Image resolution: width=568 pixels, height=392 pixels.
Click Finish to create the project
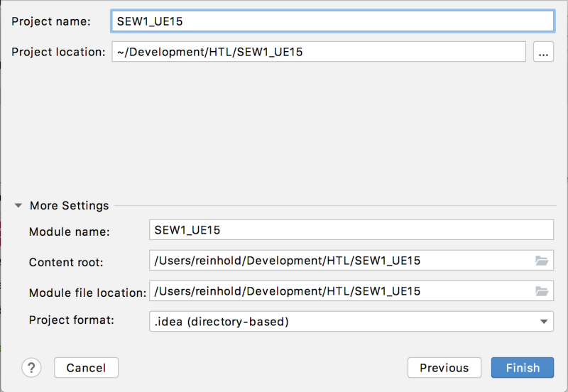pos(523,368)
